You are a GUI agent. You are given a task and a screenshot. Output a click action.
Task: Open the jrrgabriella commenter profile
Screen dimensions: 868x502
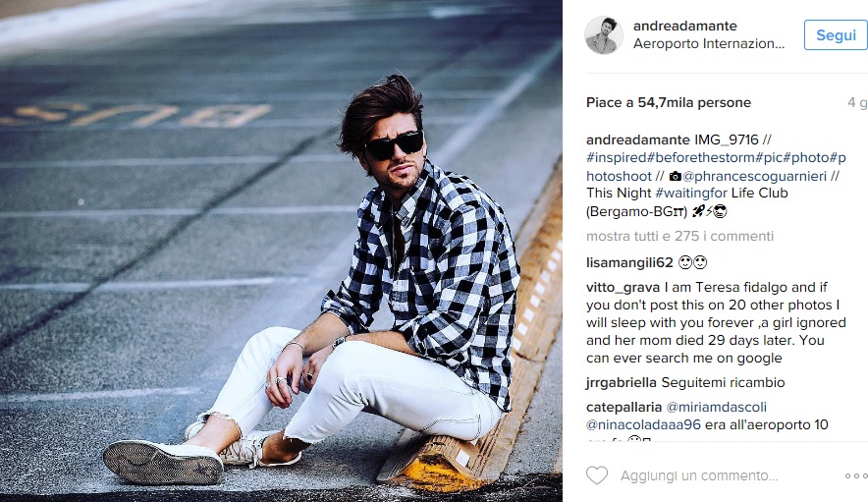(x=622, y=382)
